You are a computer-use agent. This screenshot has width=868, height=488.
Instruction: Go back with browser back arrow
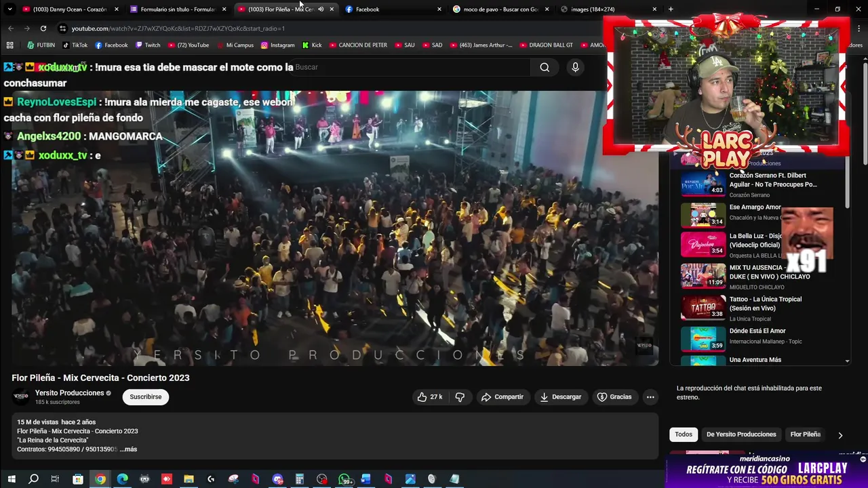point(11,28)
